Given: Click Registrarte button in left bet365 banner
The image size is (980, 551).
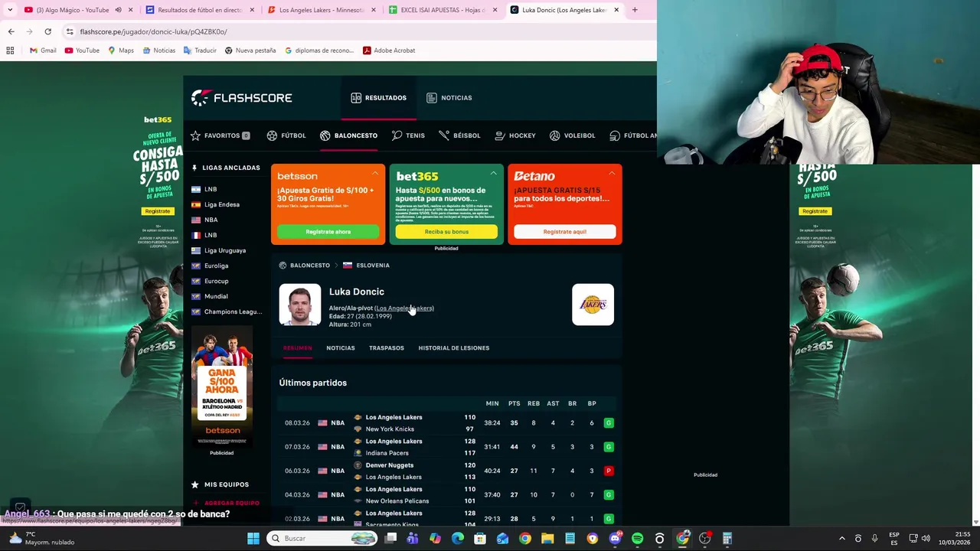Looking at the screenshot, I should point(157,211).
